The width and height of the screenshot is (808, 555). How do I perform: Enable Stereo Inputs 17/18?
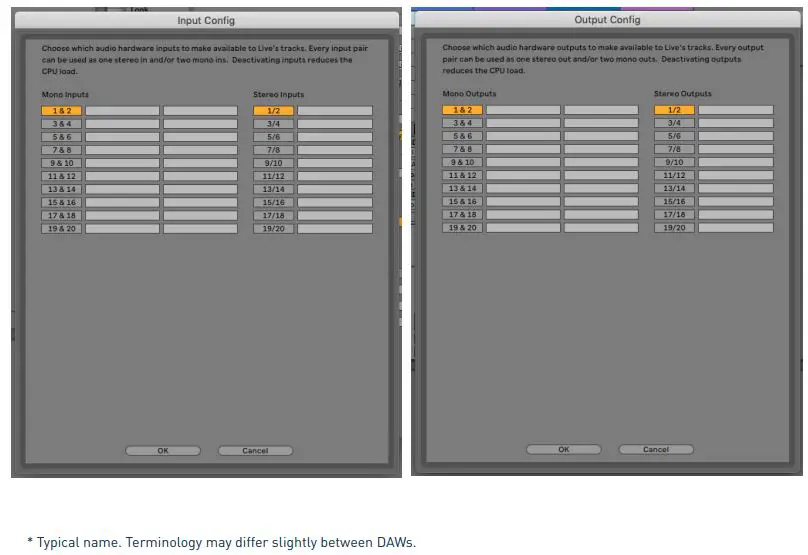pyautogui.click(x=274, y=215)
